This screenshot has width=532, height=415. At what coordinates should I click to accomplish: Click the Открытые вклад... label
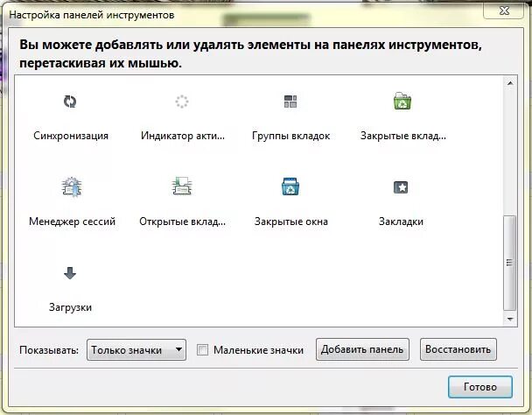183,222
